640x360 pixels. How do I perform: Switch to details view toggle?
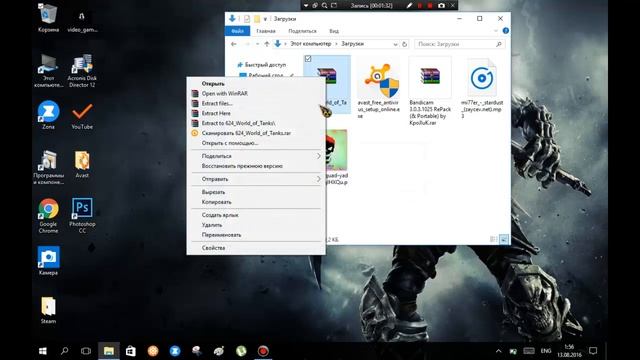click(x=493, y=239)
